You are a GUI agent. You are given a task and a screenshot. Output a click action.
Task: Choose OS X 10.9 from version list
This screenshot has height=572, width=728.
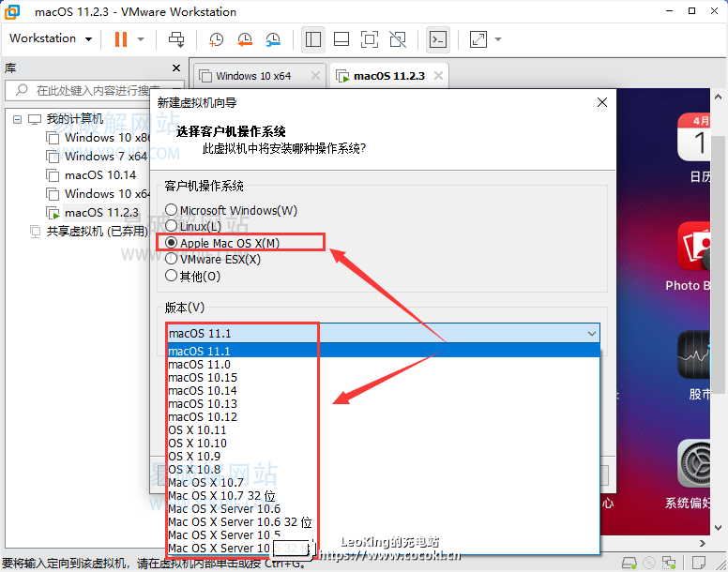click(x=383, y=457)
